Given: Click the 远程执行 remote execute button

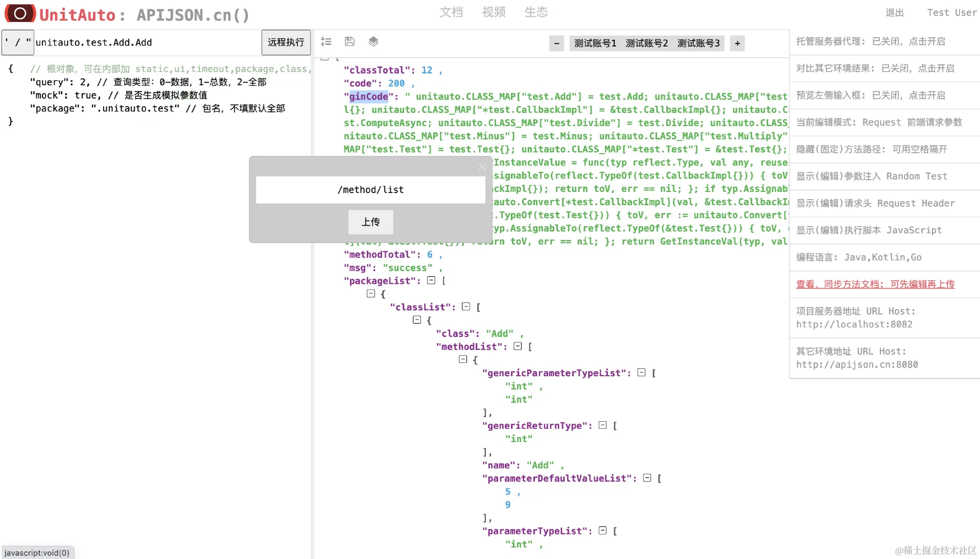Looking at the screenshot, I should pos(286,42).
